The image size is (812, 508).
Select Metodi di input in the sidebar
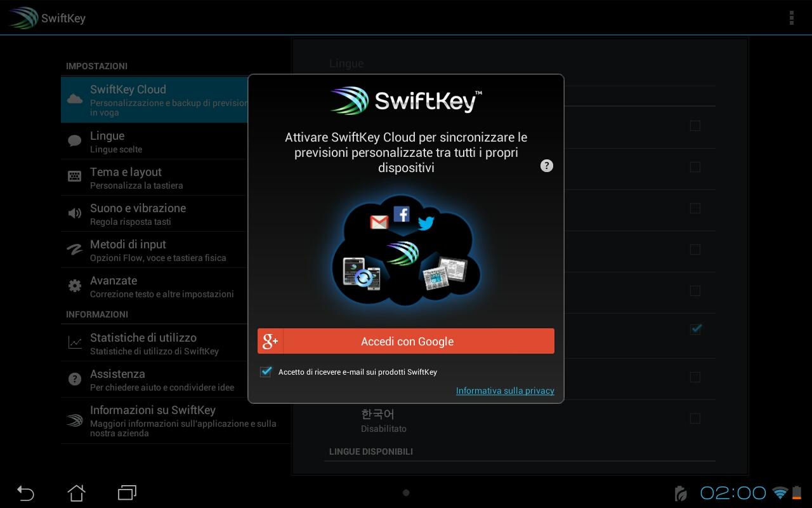(x=75, y=248)
